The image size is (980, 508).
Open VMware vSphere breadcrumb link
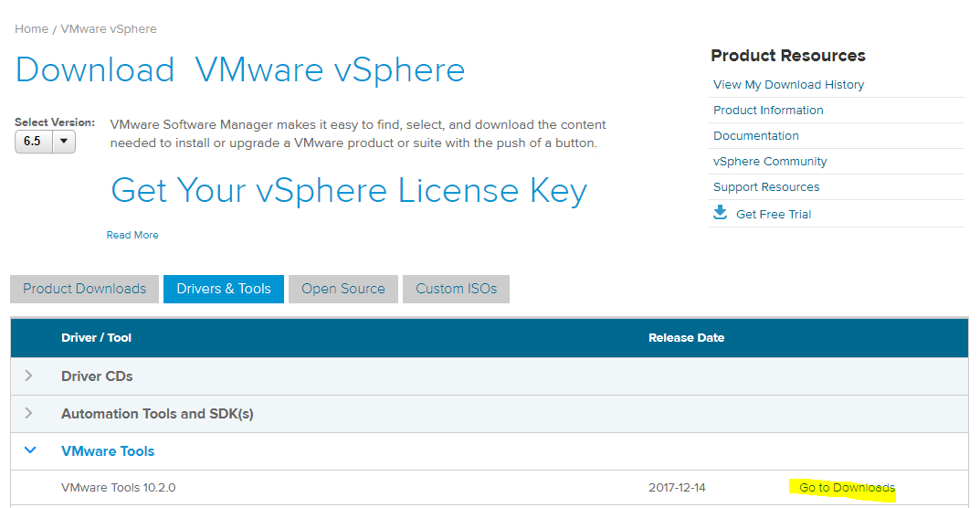tap(109, 28)
